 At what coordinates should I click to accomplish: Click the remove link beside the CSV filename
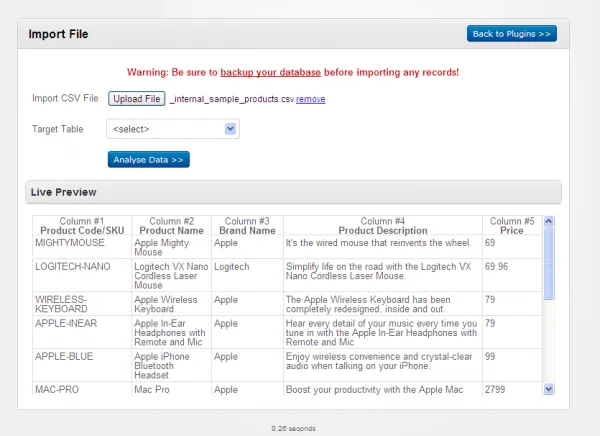pos(310,99)
